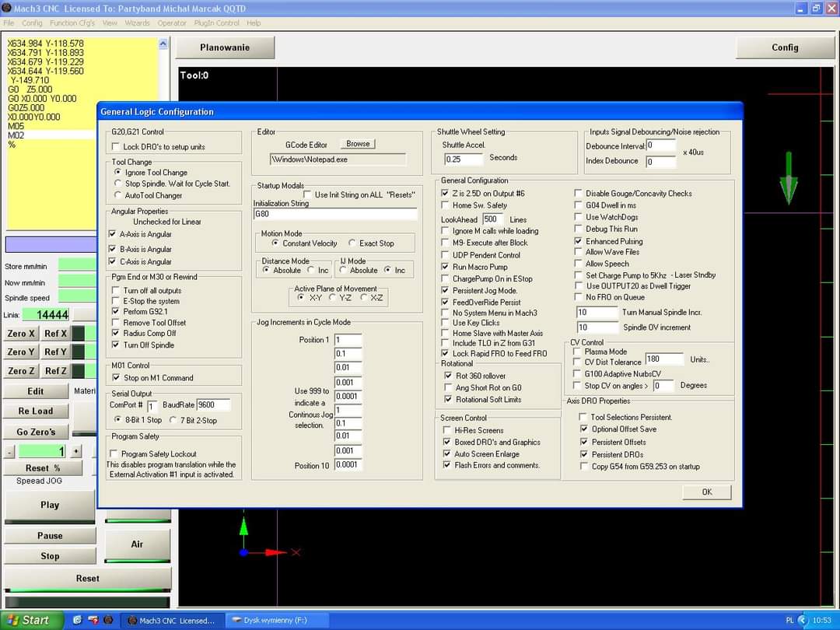Click OK to close General Logic Configuration
The width and height of the screenshot is (840, 630).
pos(706,492)
